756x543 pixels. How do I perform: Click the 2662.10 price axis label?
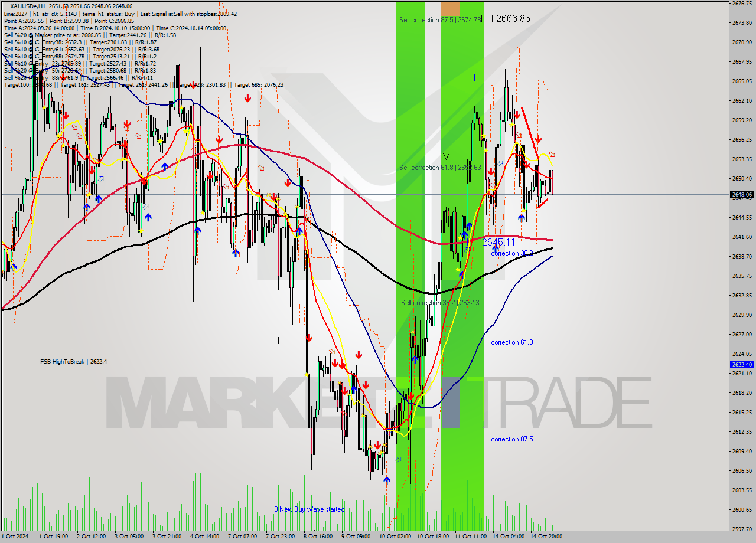click(x=742, y=101)
